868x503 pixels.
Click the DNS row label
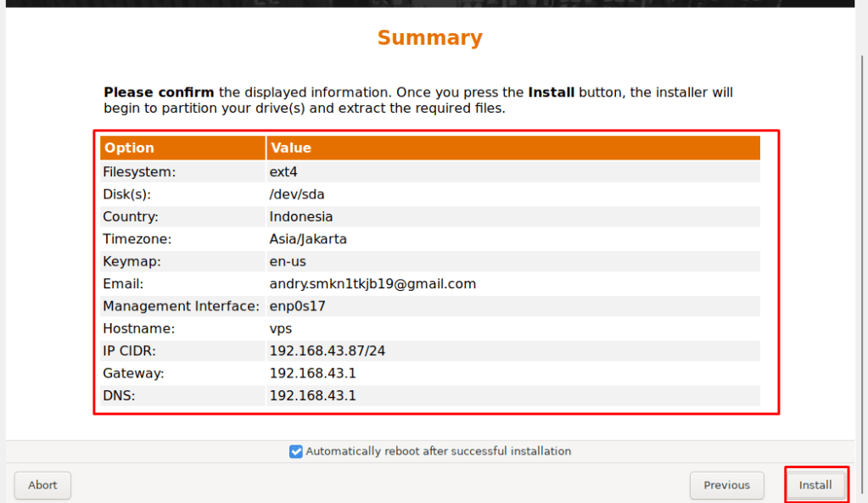pos(119,395)
